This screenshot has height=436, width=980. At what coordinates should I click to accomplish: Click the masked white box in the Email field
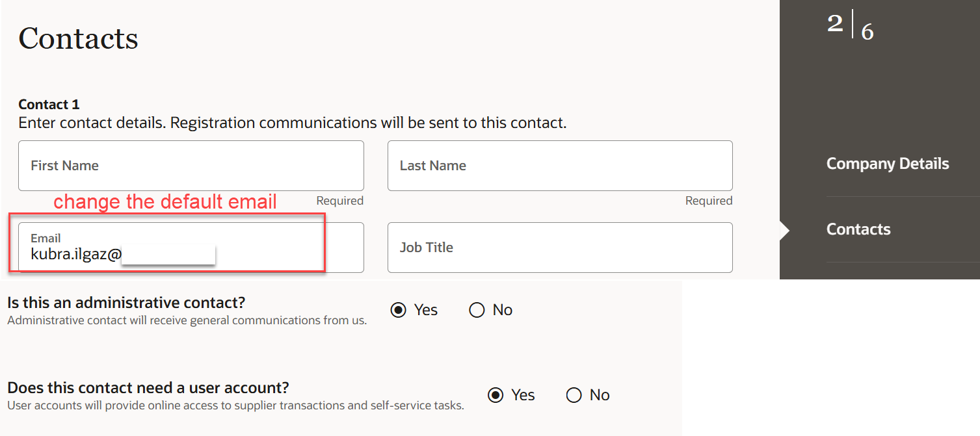[x=168, y=254]
